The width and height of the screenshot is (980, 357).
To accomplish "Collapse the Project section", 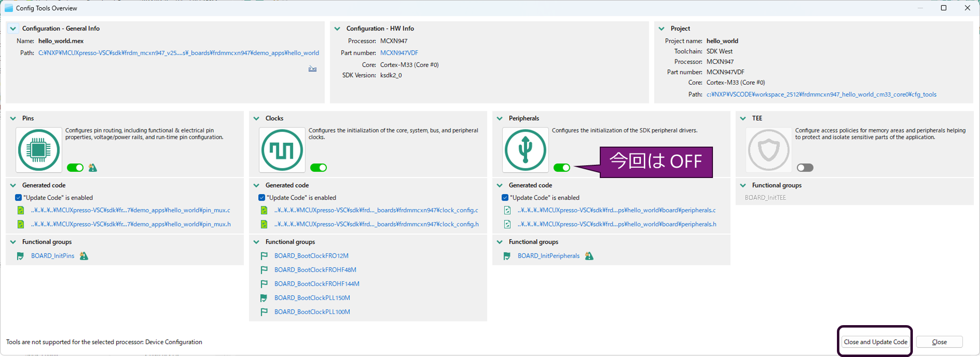I will (661, 28).
